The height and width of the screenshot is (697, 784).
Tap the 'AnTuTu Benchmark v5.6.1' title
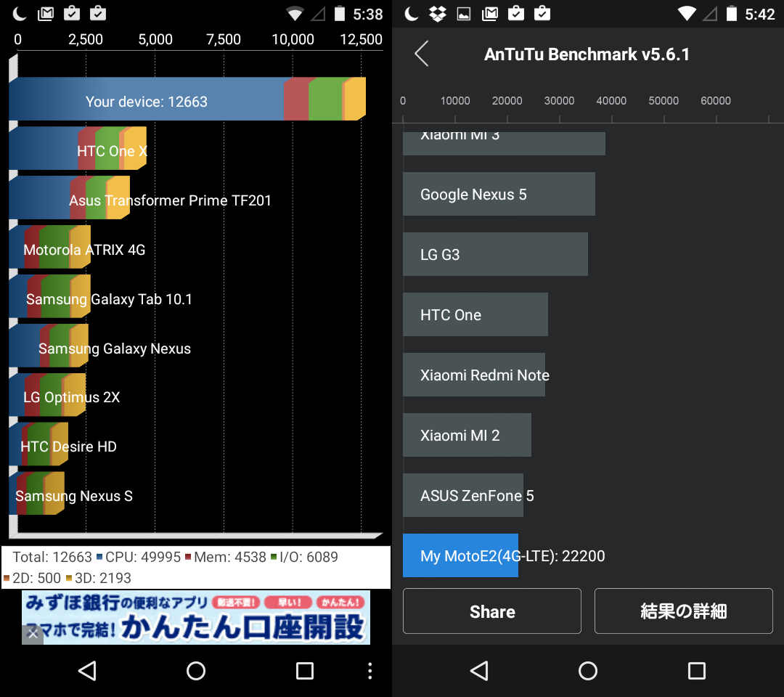(587, 54)
